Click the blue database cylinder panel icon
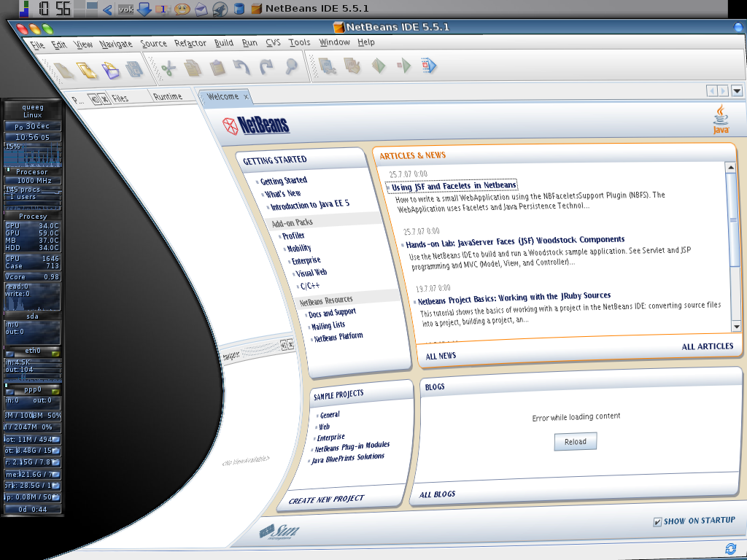The height and width of the screenshot is (560, 747). coord(239,9)
